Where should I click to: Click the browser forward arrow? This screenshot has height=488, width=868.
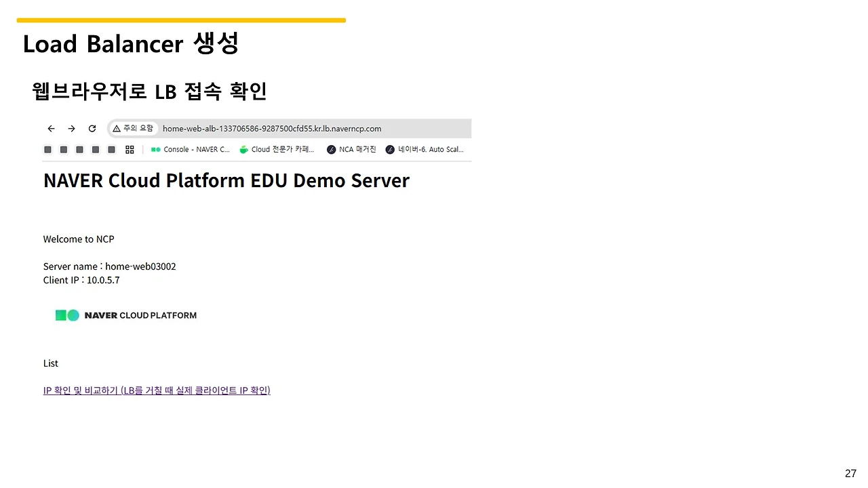71,129
